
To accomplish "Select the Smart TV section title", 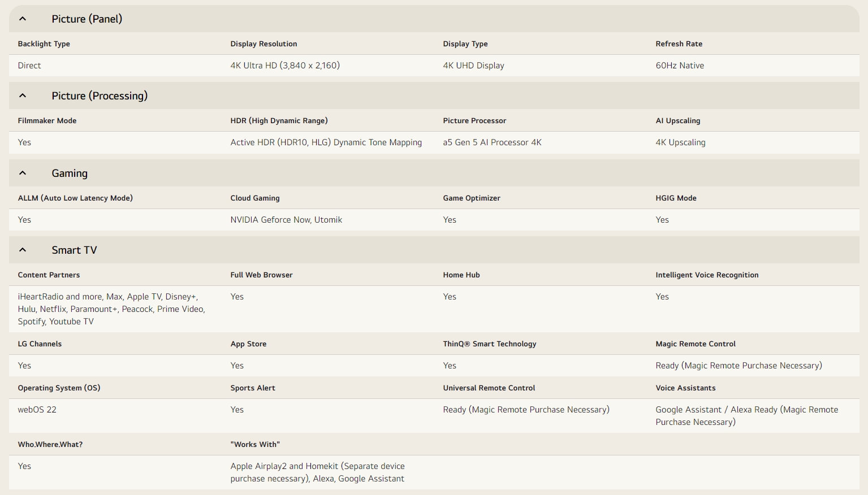I will tap(74, 250).
